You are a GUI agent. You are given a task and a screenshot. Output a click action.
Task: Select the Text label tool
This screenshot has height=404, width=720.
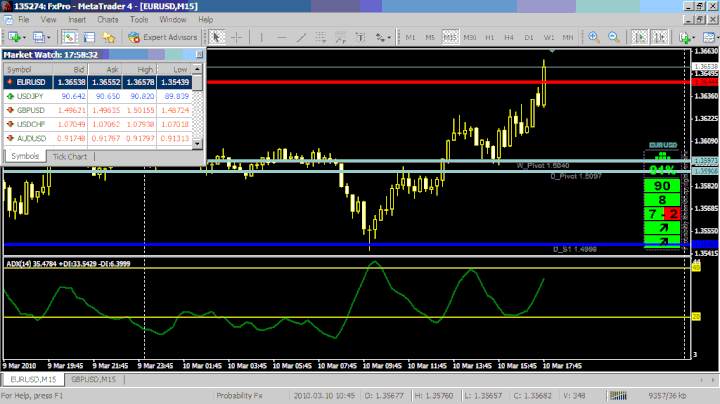pyautogui.click(x=360, y=37)
